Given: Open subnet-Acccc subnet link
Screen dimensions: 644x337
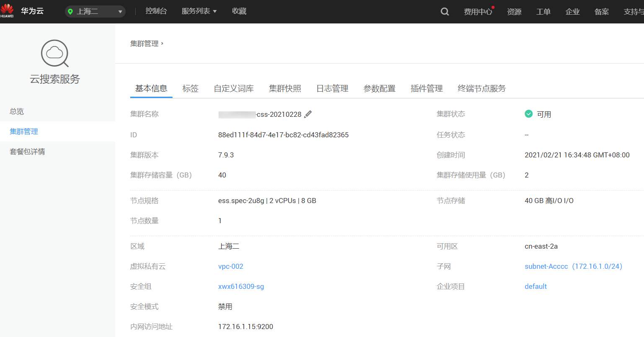Looking at the screenshot, I should [573, 266].
